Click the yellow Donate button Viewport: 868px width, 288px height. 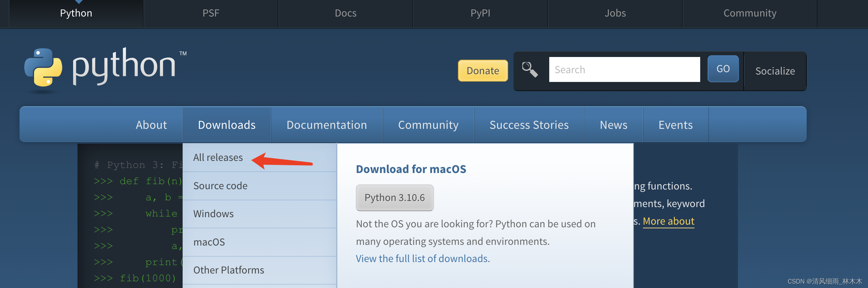tap(483, 71)
